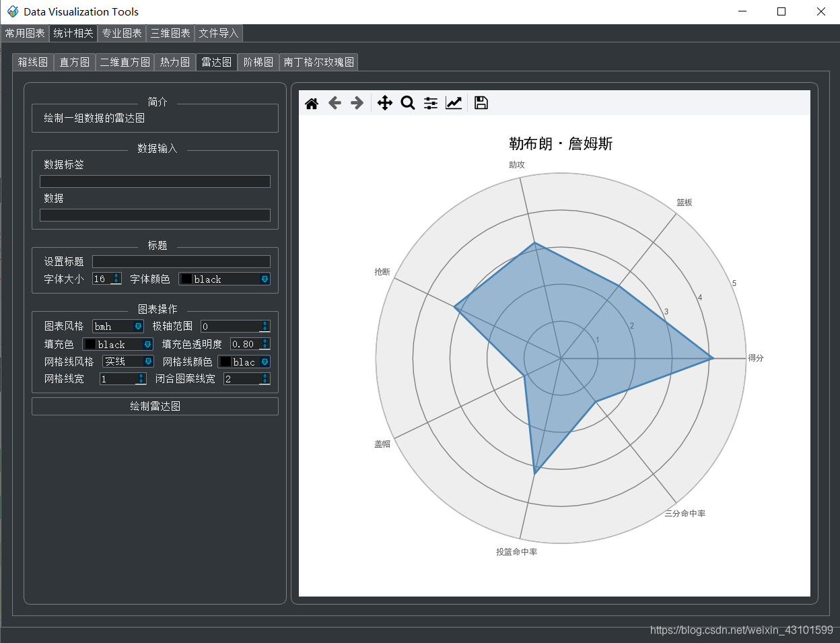Reset chart view with Home icon
Screen dimensions: 840x643
[312, 103]
